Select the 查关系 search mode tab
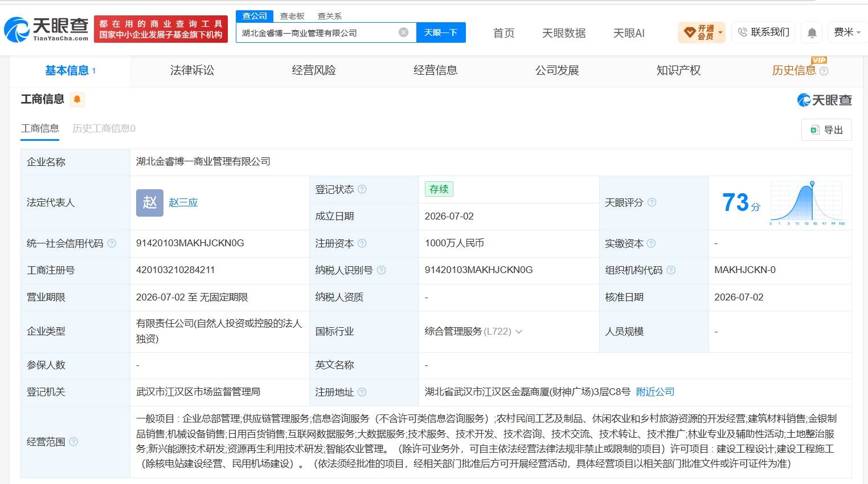This screenshot has height=484, width=868. point(330,16)
